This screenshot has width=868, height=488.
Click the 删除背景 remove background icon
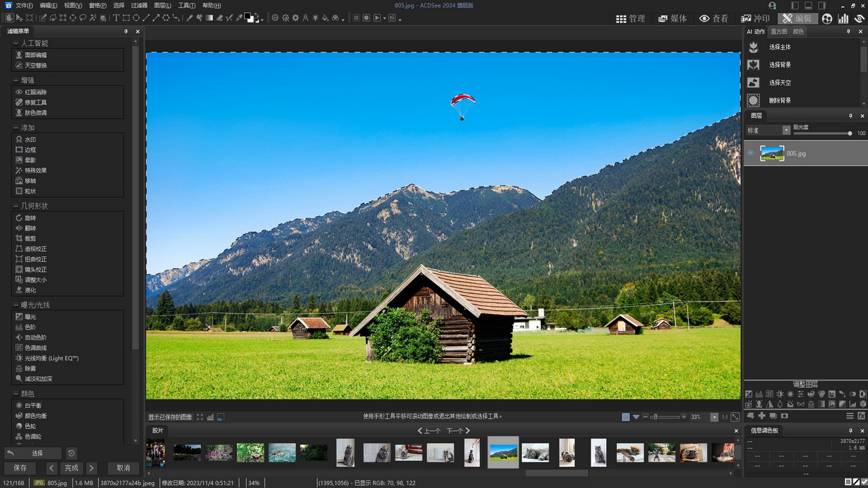[753, 100]
